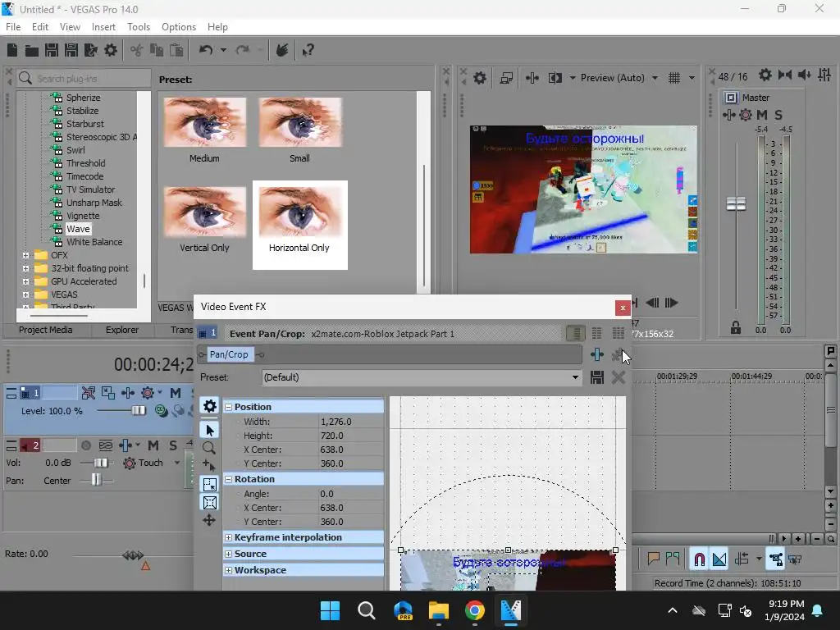Toggle Size About Center in Pan/Crop
840x630 pixels.
click(209, 503)
